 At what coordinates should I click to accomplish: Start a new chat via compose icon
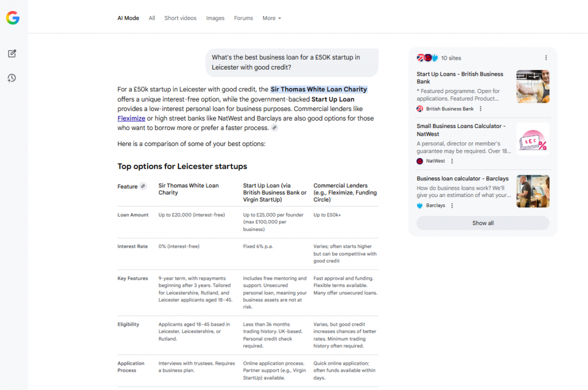(12, 53)
